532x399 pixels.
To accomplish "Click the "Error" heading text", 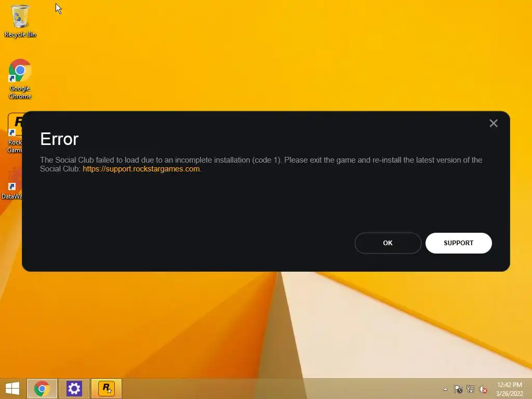I will (59, 139).
